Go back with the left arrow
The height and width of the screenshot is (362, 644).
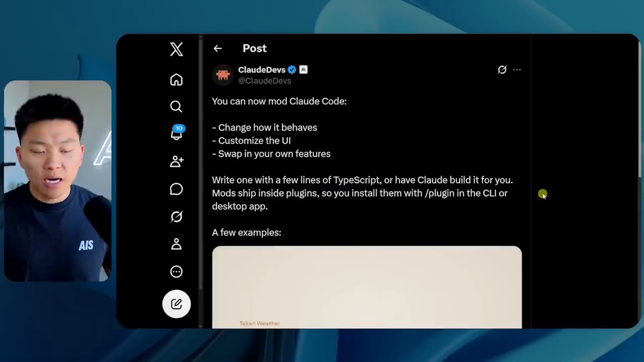tap(217, 48)
